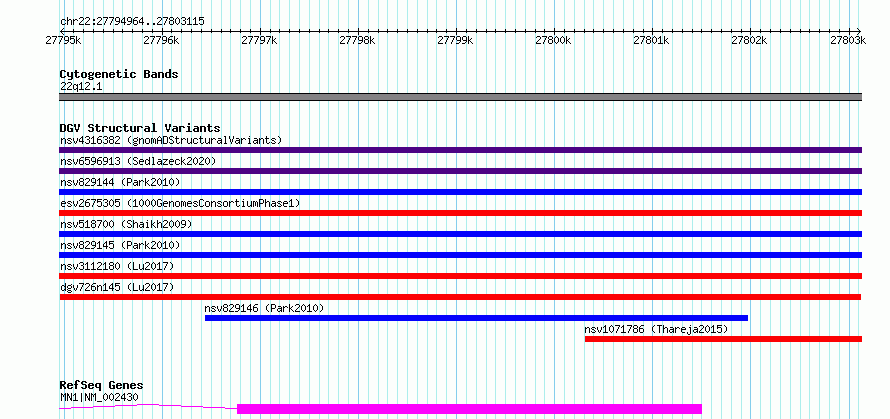890x419 pixels.
Task: Click the 27801k ruler tick label
Action: pos(652,40)
